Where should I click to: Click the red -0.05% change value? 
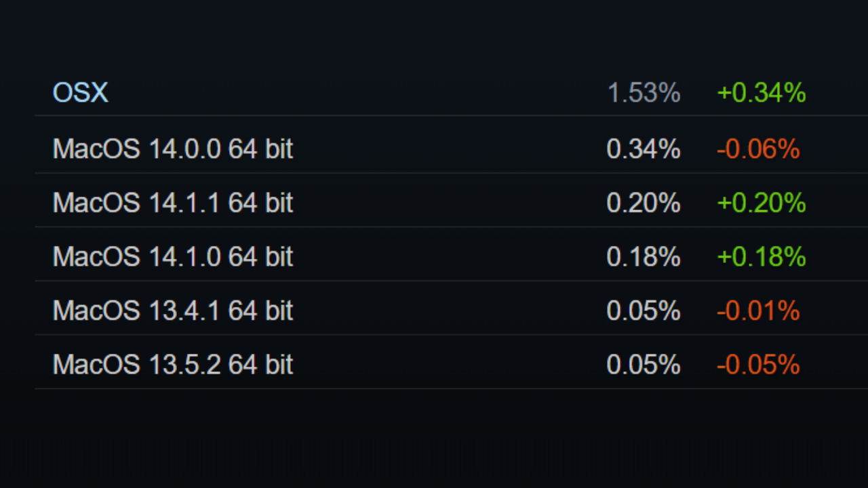coord(758,365)
